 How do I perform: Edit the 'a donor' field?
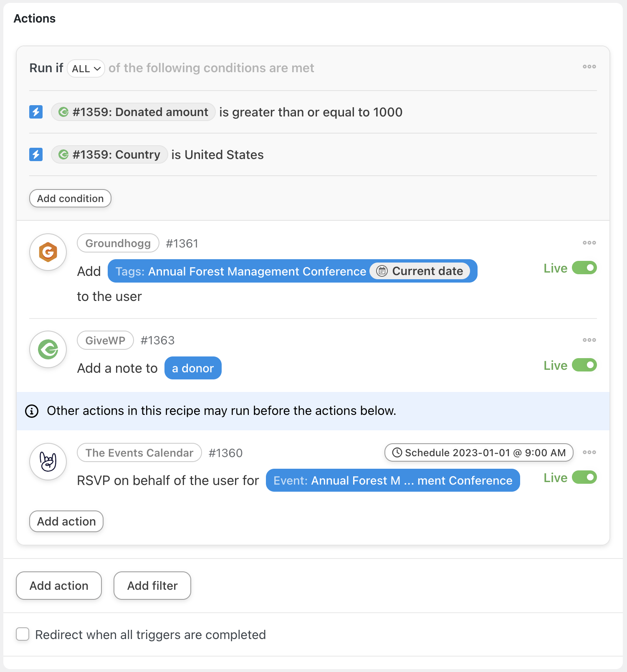point(193,368)
